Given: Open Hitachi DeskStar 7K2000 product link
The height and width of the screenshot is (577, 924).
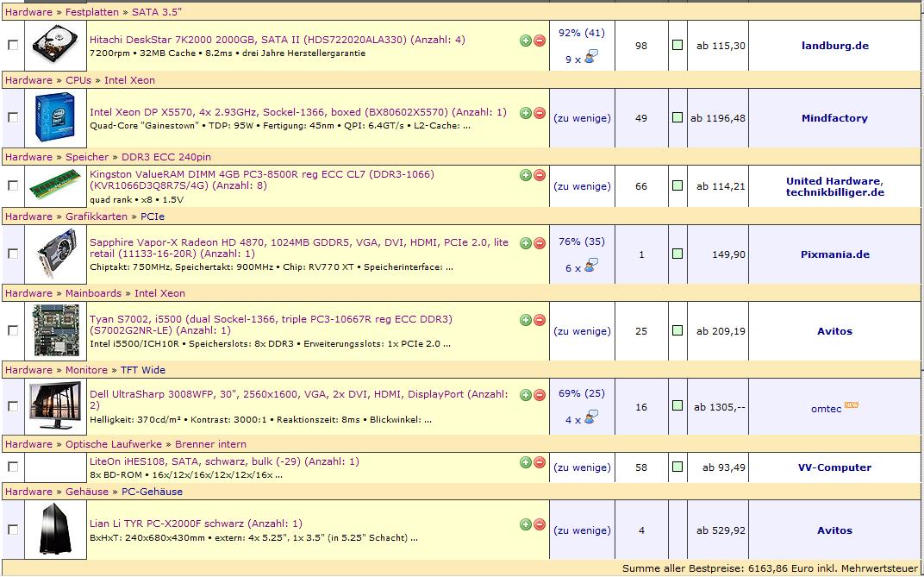Looking at the screenshot, I should coord(277,40).
